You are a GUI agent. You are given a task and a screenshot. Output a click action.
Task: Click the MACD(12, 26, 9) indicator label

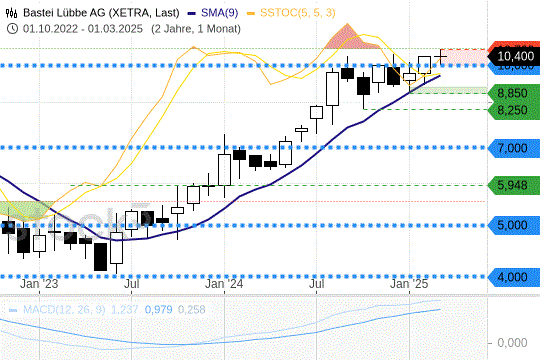[x=64, y=309]
